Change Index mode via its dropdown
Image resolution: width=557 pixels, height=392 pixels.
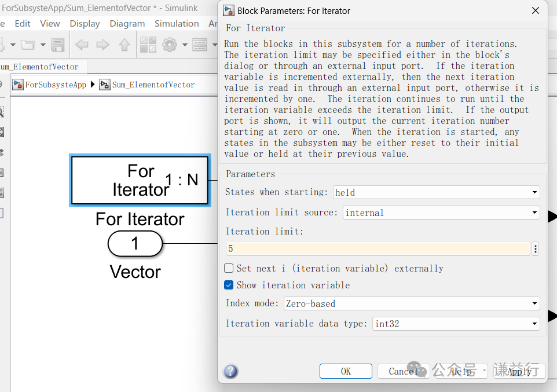pos(536,303)
